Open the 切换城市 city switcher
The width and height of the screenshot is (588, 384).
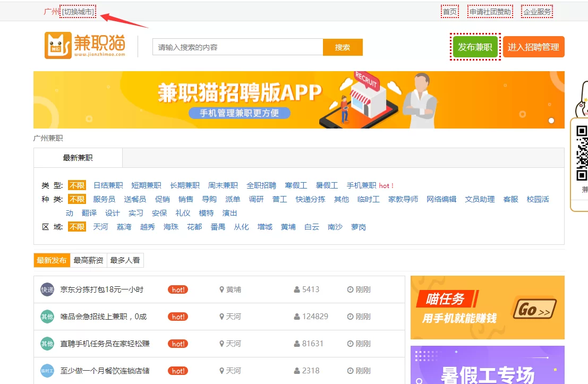click(78, 11)
